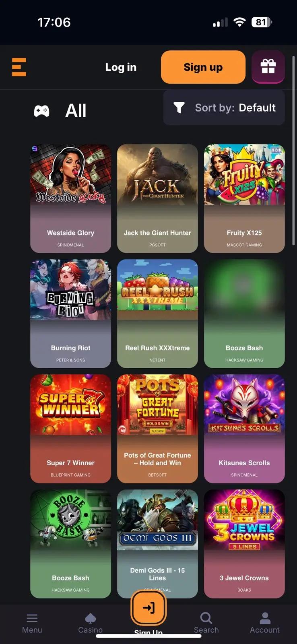Open the Fruity X125 game card
Image resolution: width=297 pixels, height=644 pixels.
point(244,198)
